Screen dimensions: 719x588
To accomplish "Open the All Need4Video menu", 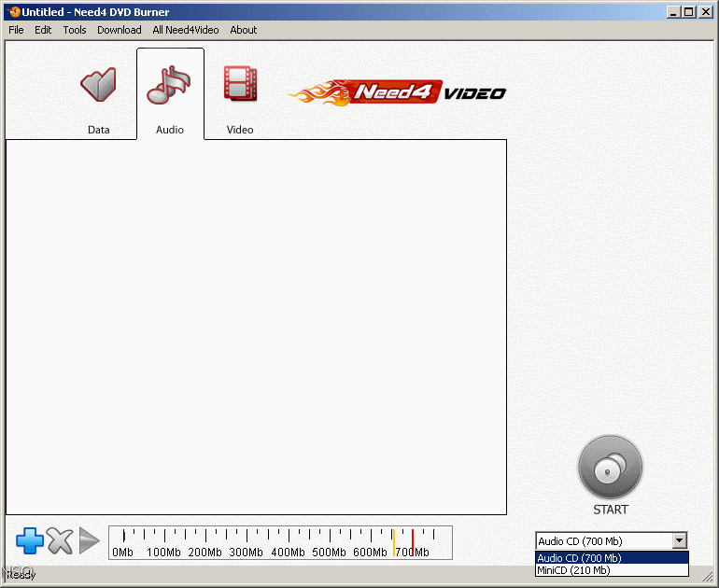I will click(x=186, y=30).
